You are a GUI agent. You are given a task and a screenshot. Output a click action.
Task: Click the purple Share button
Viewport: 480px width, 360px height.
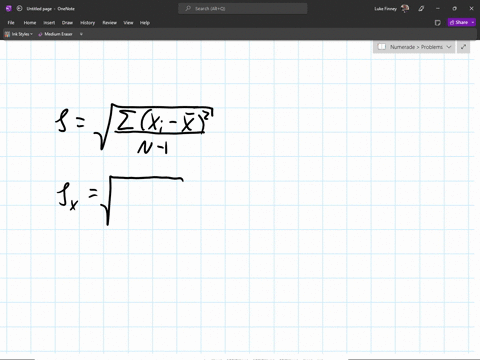click(459, 22)
